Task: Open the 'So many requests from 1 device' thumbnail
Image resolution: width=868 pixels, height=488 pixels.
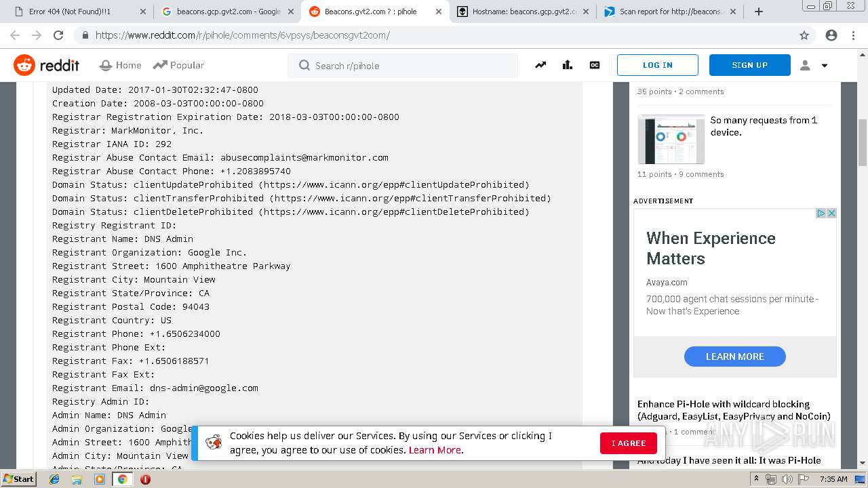Action: 671,139
